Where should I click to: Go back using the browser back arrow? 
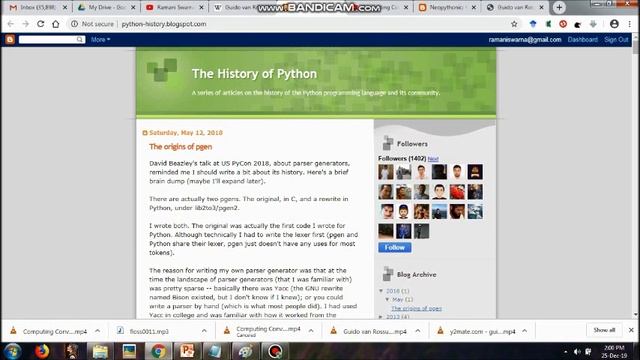(11, 24)
